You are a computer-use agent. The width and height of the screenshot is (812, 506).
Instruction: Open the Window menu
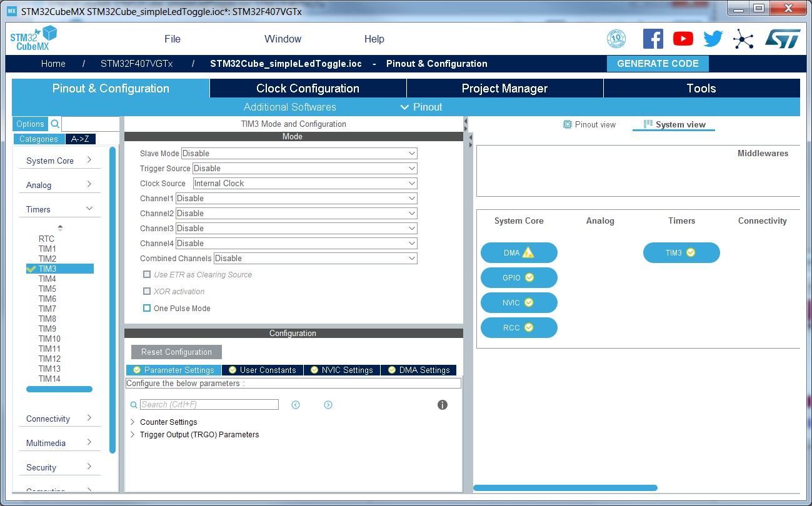click(283, 39)
